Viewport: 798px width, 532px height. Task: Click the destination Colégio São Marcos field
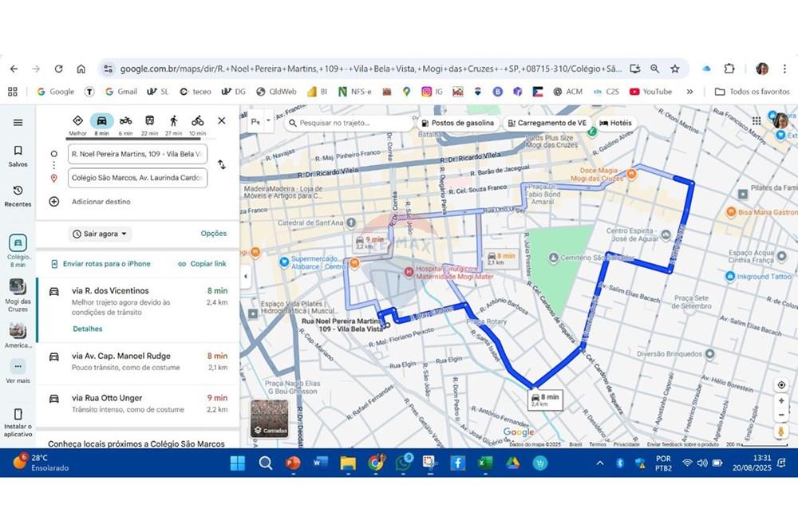pyautogui.click(x=137, y=178)
